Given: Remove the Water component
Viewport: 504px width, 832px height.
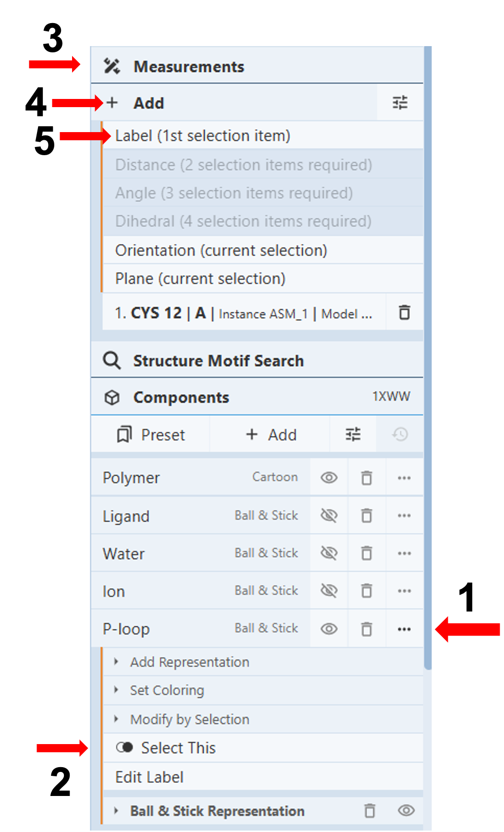Looking at the screenshot, I should (367, 553).
